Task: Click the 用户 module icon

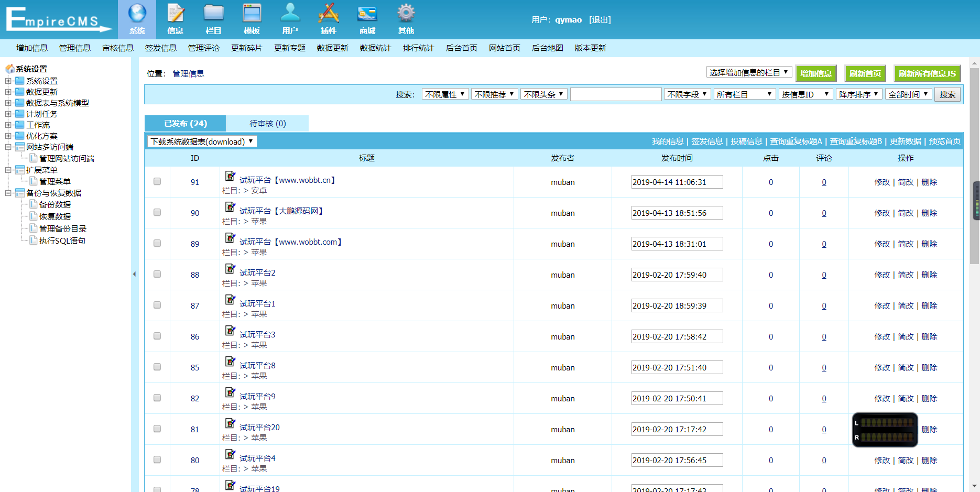Action: pos(290,18)
